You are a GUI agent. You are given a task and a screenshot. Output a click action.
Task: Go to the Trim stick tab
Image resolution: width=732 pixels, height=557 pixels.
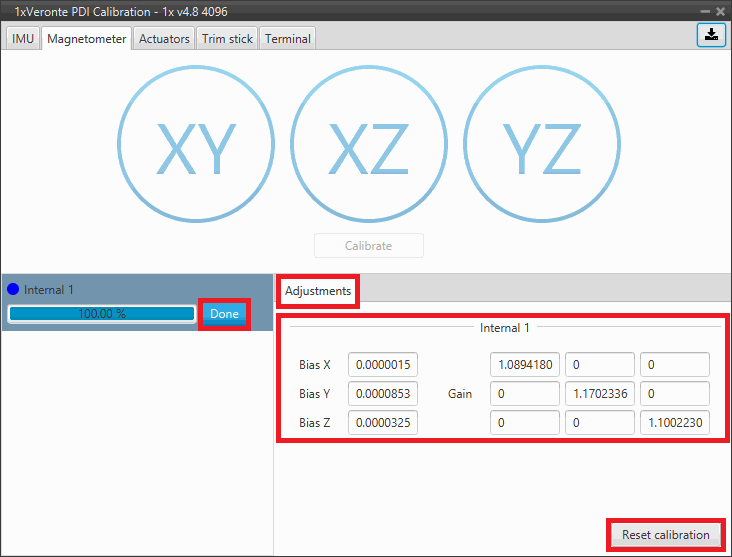point(227,39)
